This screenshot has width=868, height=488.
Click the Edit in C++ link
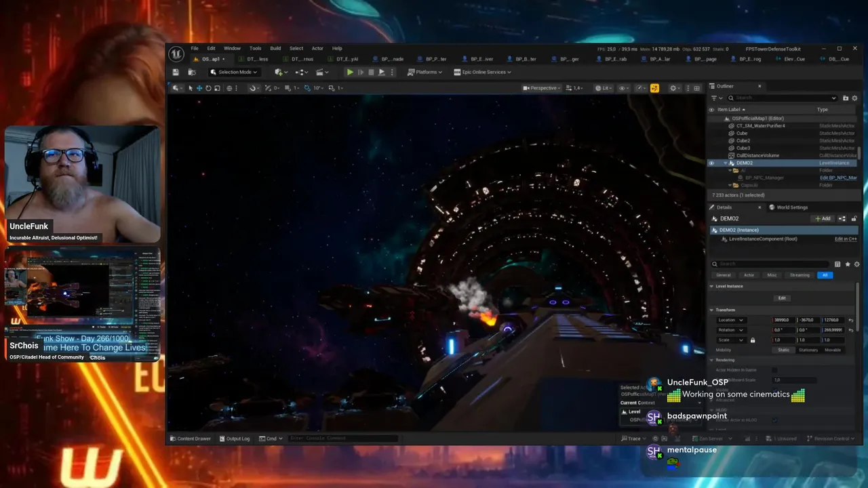point(846,239)
